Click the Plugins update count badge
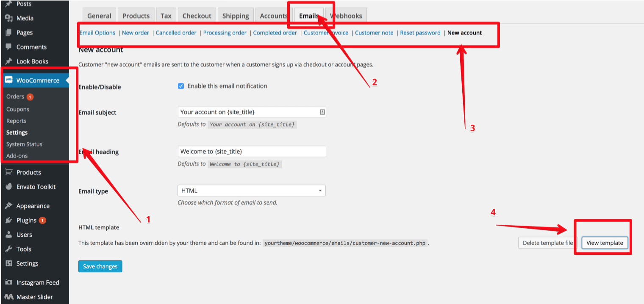Viewport: 644px width, 304px height. [42, 220]
